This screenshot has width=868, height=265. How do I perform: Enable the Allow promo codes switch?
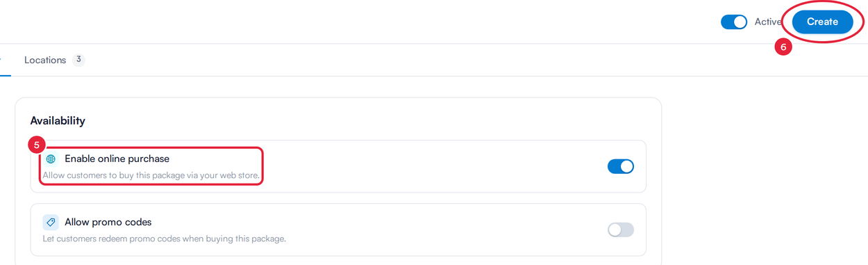(621, 230)
